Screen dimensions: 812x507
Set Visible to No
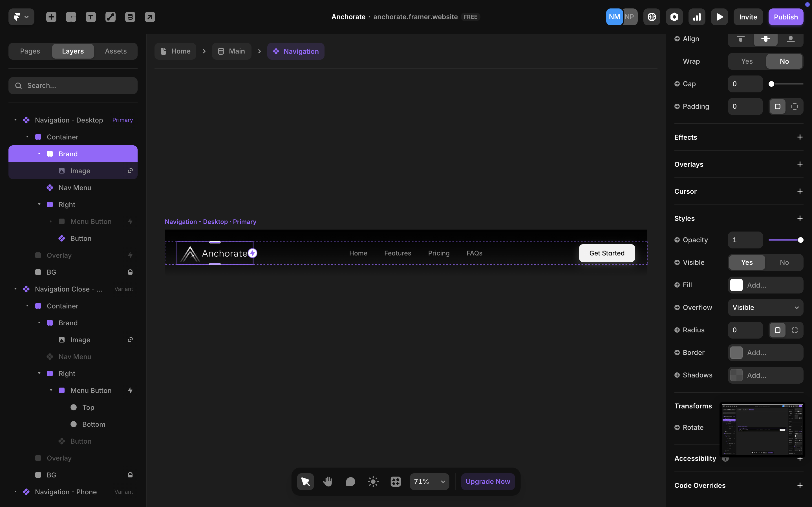click(x=784, y=262)
